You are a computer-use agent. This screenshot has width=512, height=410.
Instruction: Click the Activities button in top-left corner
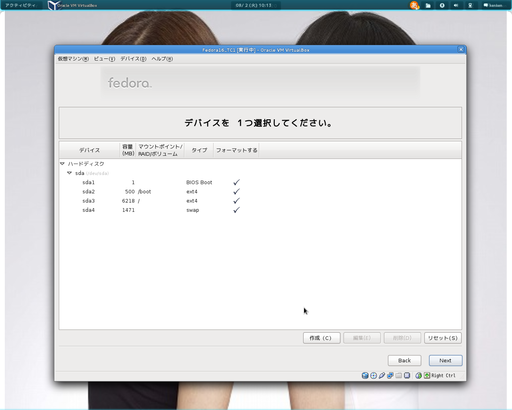point(20,5)
